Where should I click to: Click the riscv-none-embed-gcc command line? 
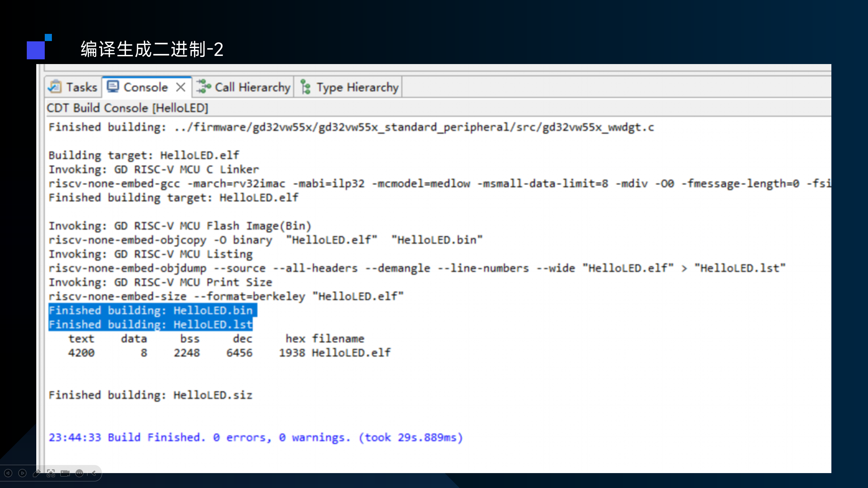point(440,184)
